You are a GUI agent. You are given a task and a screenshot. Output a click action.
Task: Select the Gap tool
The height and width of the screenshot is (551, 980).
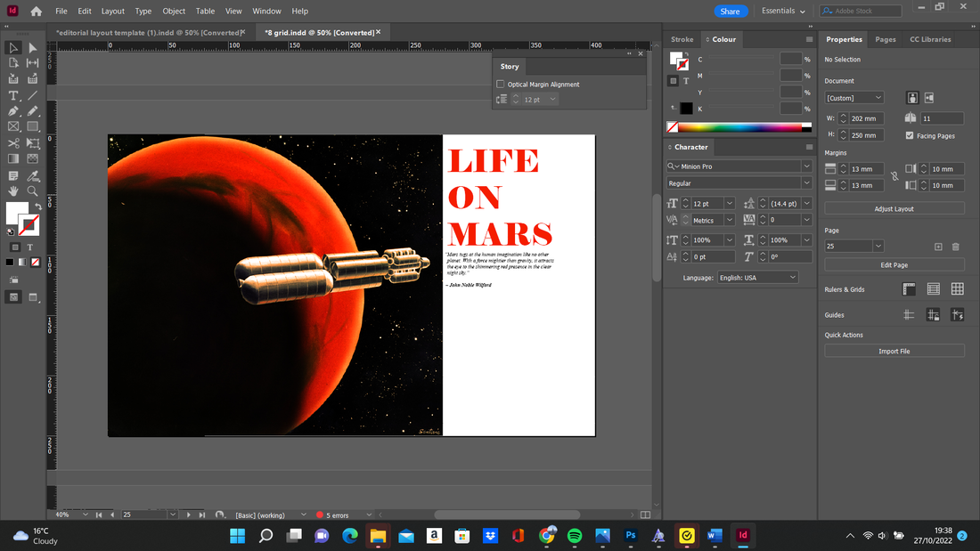click(32, 63)
